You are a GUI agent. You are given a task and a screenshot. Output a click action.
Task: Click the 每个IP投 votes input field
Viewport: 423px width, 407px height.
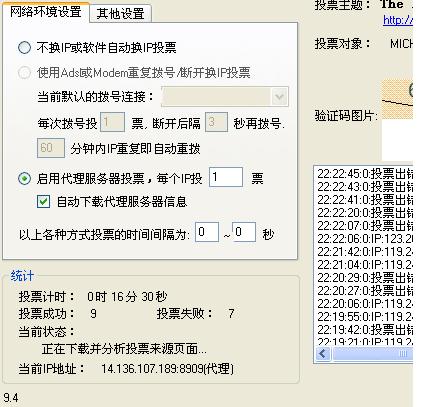226,177
